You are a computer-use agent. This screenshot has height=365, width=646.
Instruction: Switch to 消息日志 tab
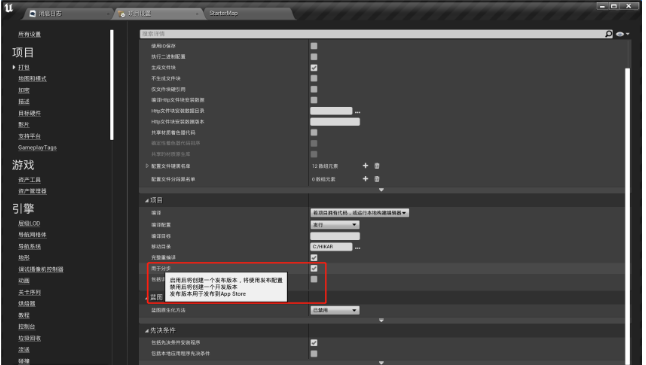68,14
